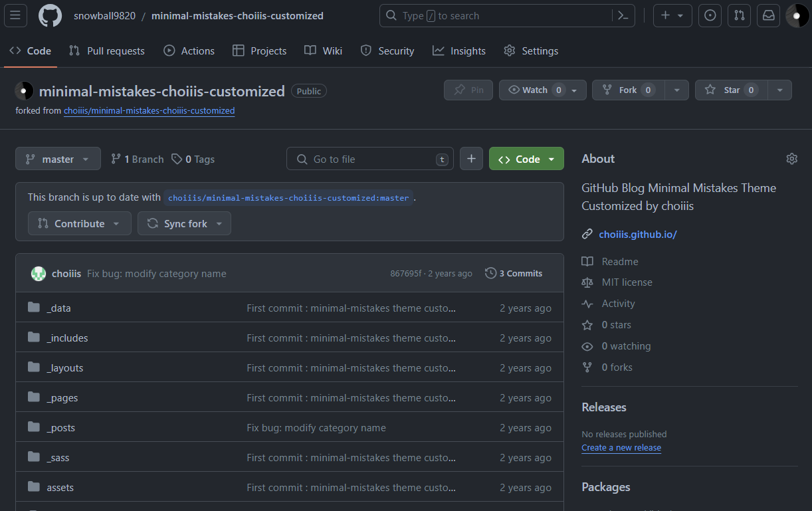This screenshot has width=812, height=511.
Task: Click the 0 forks link in About
Action: [x=607, y=367]
